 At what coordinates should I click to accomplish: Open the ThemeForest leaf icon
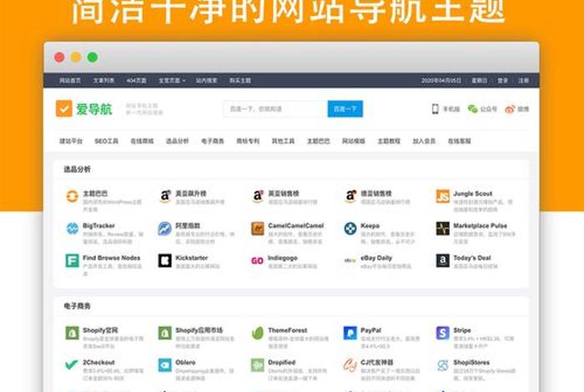click(257, 333)
